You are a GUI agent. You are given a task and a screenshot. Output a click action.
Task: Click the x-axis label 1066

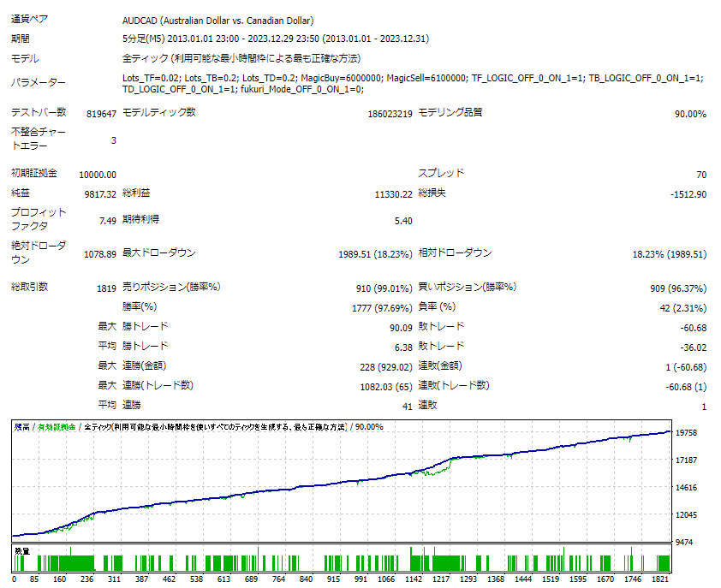pos(386,579)
